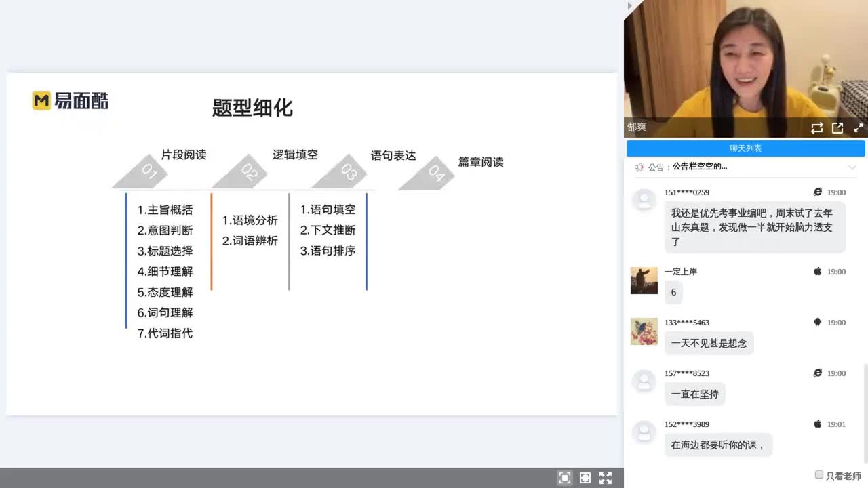Click the announcement text 公告栏空空的
Viewport: 868px width, 488px height.
pos(700,167)
